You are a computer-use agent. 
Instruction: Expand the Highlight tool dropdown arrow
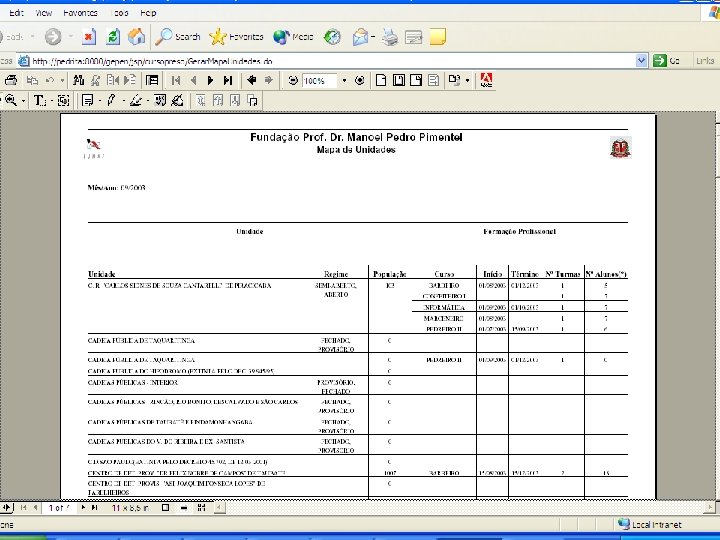(x=148, y=101)
